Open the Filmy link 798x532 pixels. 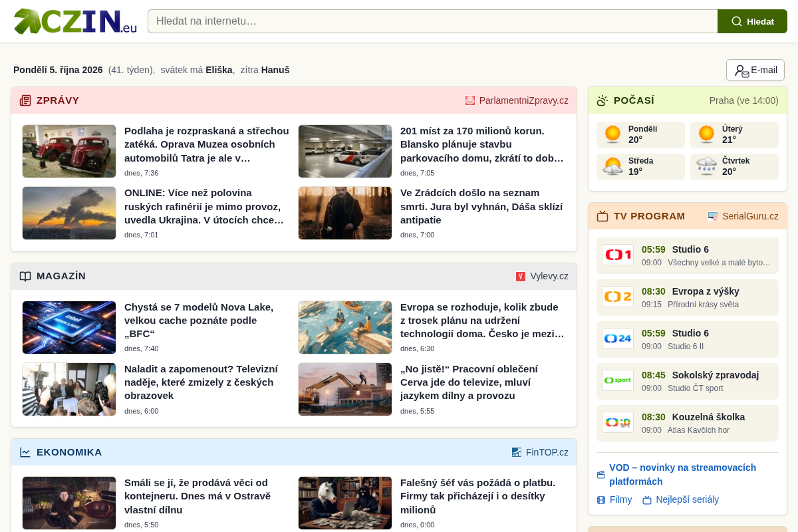614,499
